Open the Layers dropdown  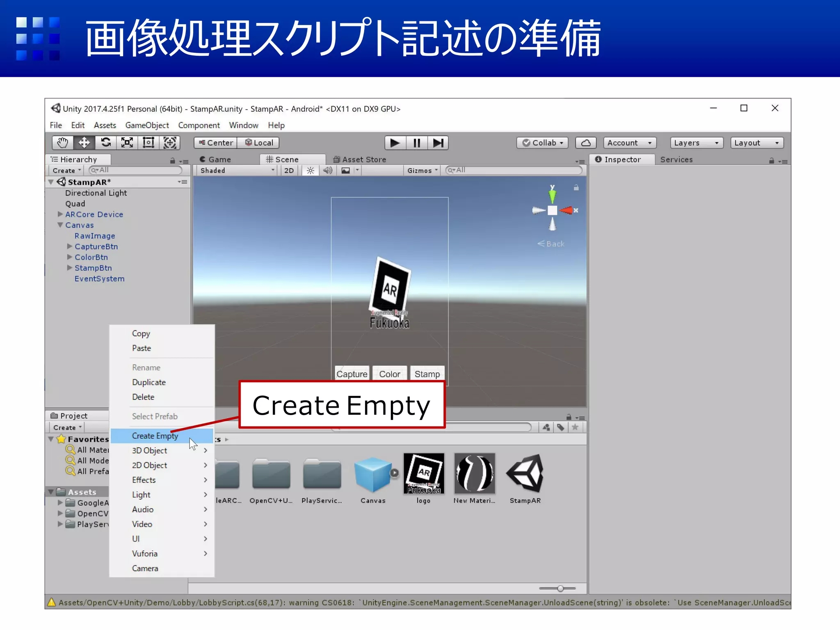pyautogui.click(x=696, y=143)
